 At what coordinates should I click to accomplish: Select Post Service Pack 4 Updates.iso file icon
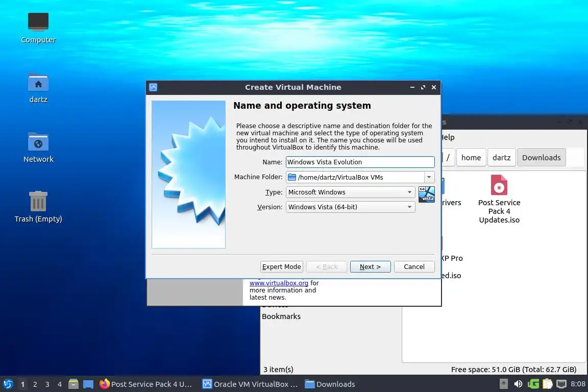tap(499, 185)
